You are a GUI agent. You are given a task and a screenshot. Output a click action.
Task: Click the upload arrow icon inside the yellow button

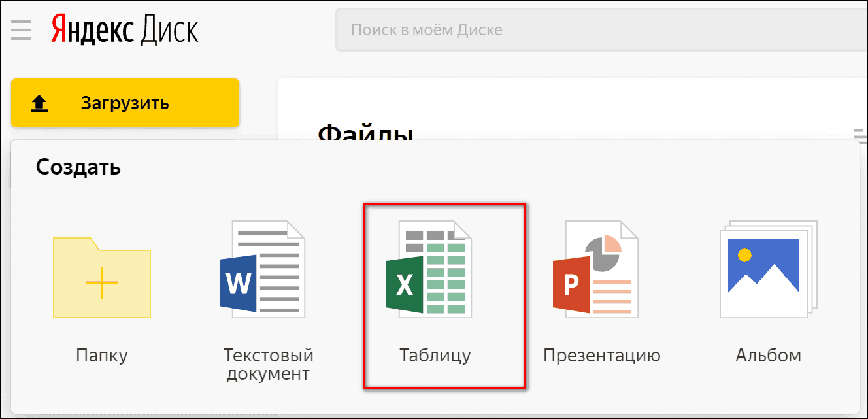(38, 103)
